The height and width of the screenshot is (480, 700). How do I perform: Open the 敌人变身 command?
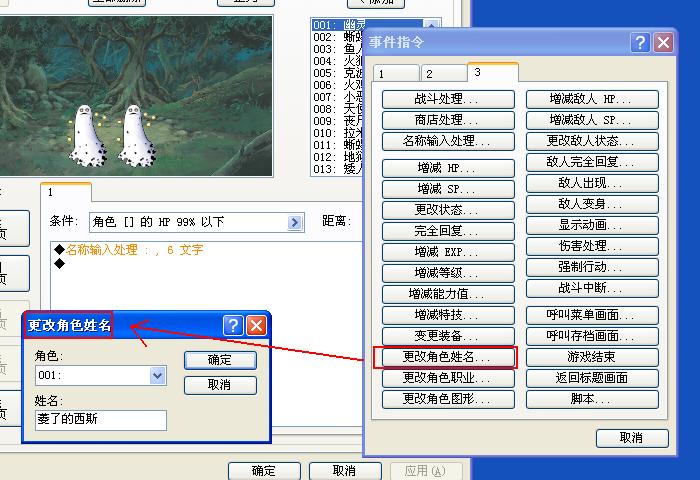(592, 204)
